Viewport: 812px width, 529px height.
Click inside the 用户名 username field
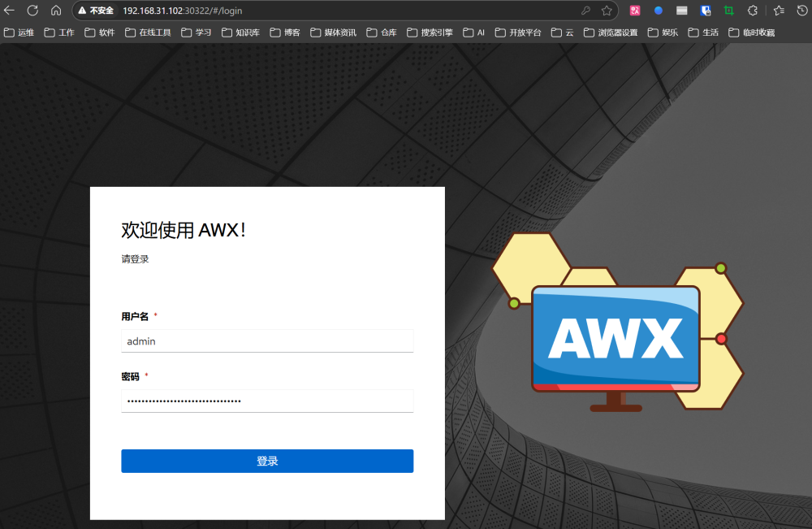(x=267, y=340)
